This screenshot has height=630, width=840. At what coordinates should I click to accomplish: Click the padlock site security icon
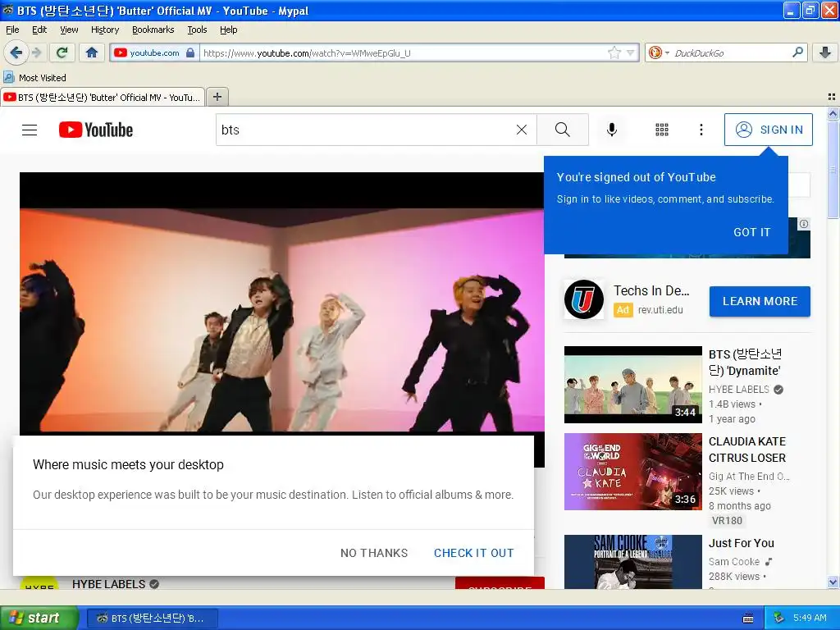[190, 52]
